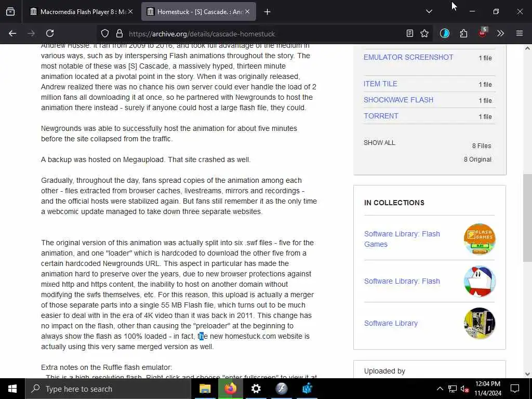The width and height of the screenshot is (532, 399).
Task: Close the Macromedia Flash Player 8 tab
Action: 130,11
